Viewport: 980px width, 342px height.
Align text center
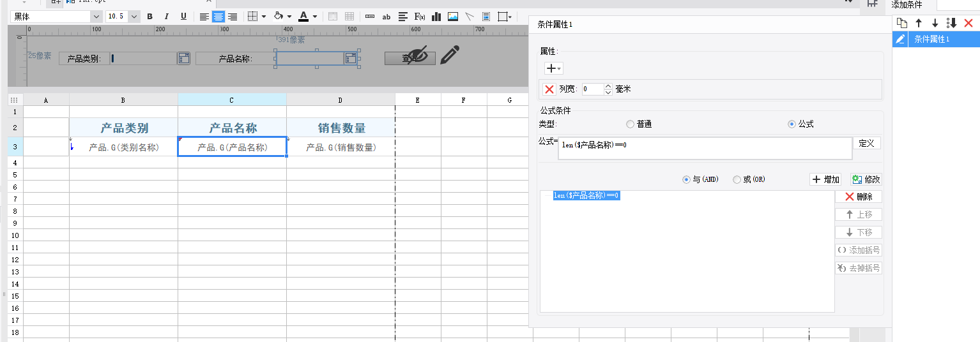pyautogui.click(x=218, y=17)
